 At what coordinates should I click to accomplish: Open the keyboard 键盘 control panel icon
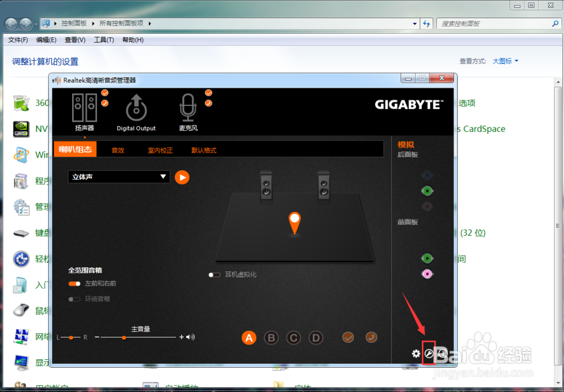(x=21, y=233)
